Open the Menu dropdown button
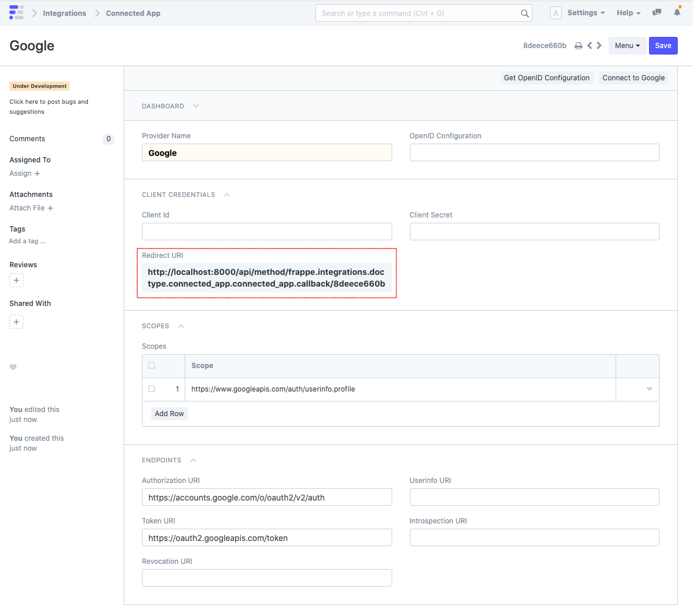Viewport: 693px width, 616px height. 627,46
